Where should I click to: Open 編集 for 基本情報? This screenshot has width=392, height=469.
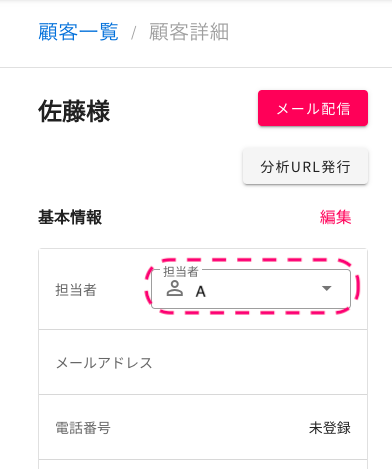[x=335, y=217]
